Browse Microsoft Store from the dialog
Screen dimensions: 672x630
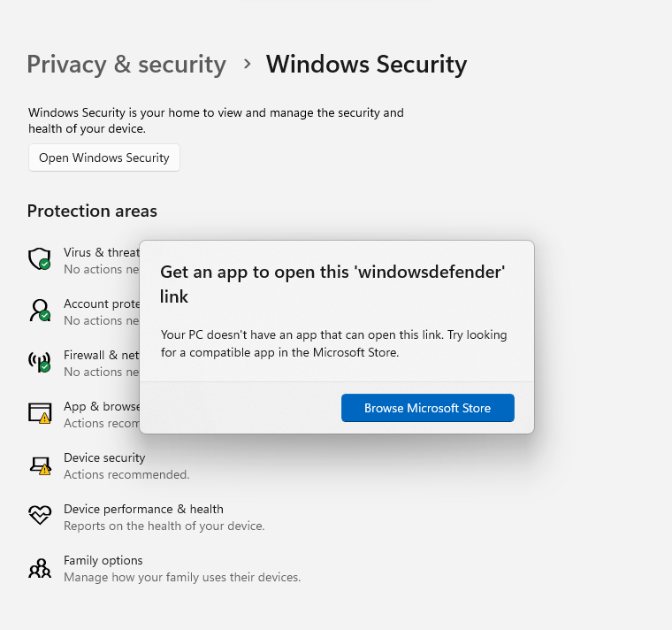428,408
